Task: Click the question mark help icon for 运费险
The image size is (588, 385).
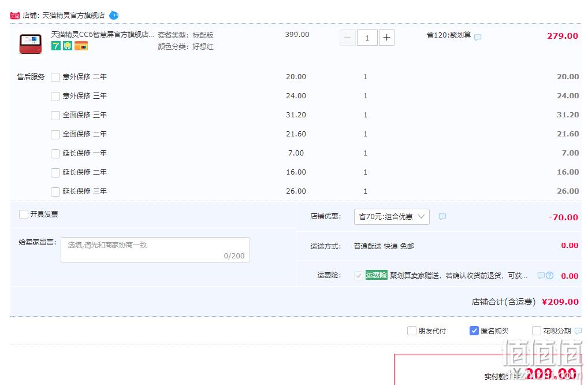Action: pos(549,275)
